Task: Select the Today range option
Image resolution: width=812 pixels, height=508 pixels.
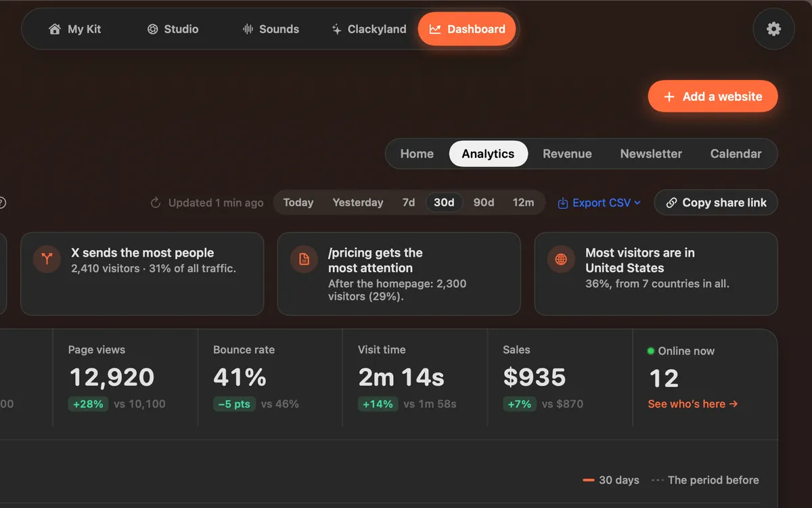Action: (x=298, y=203)
